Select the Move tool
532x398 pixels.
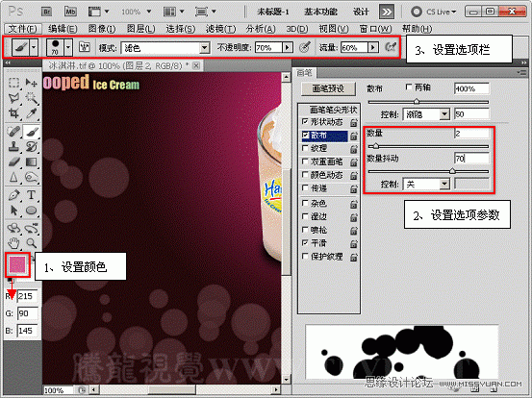point(31,83)
